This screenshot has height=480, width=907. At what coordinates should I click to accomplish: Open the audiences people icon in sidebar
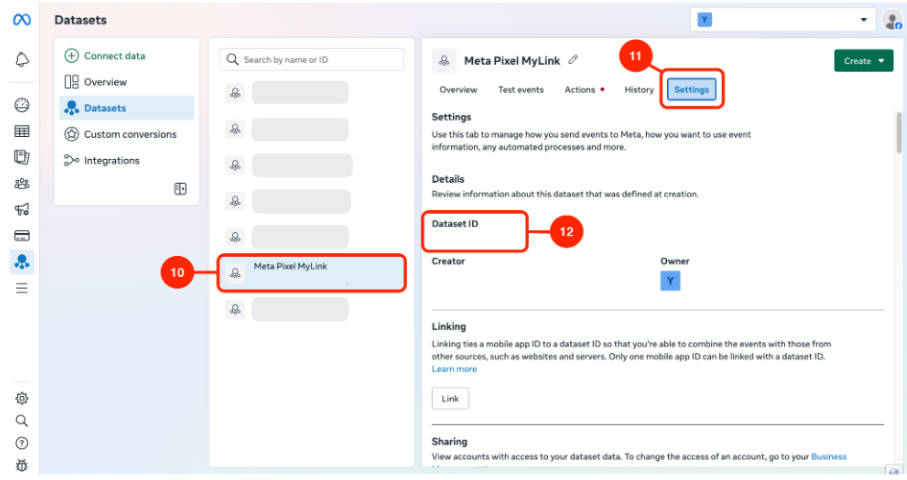click(21, 183)
